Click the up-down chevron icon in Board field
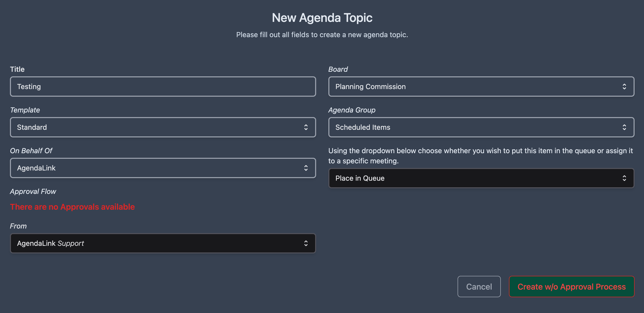The width and height of the screenshot is (644, 313). point(624,87)
